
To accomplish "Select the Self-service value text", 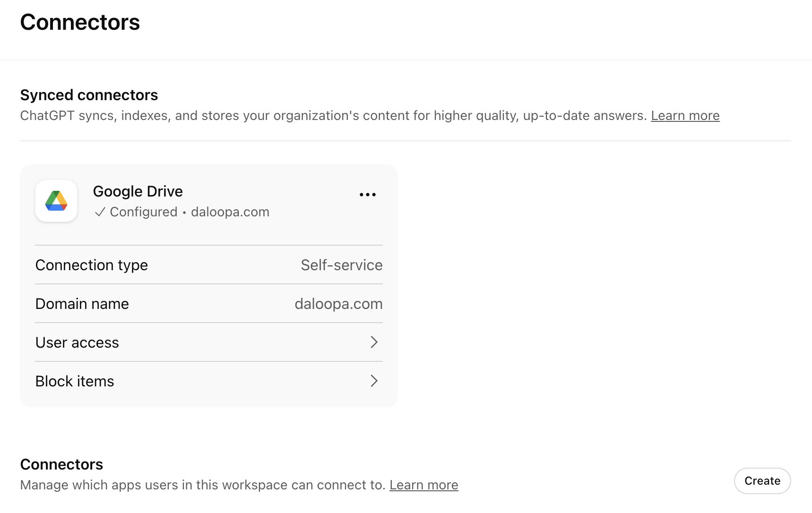I will pyautogui.click(x=342, y=265).
